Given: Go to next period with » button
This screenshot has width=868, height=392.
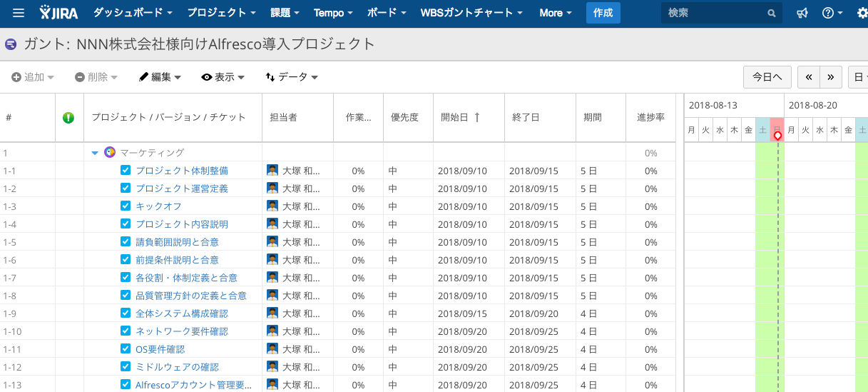Looking at the screenshot, I should tap(831, 77).
